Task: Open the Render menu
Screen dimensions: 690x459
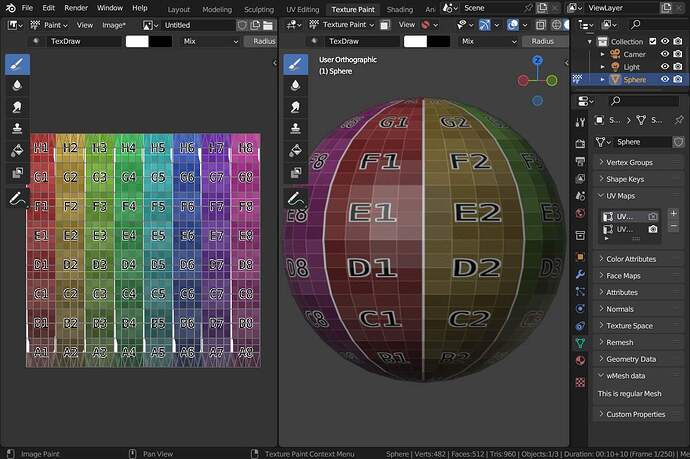Action: point(76,8)
